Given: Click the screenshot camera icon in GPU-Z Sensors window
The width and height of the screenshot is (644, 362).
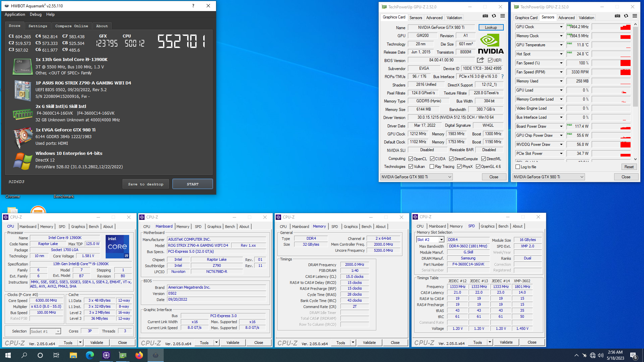Looking at the screenshot, I should (618, 16).
